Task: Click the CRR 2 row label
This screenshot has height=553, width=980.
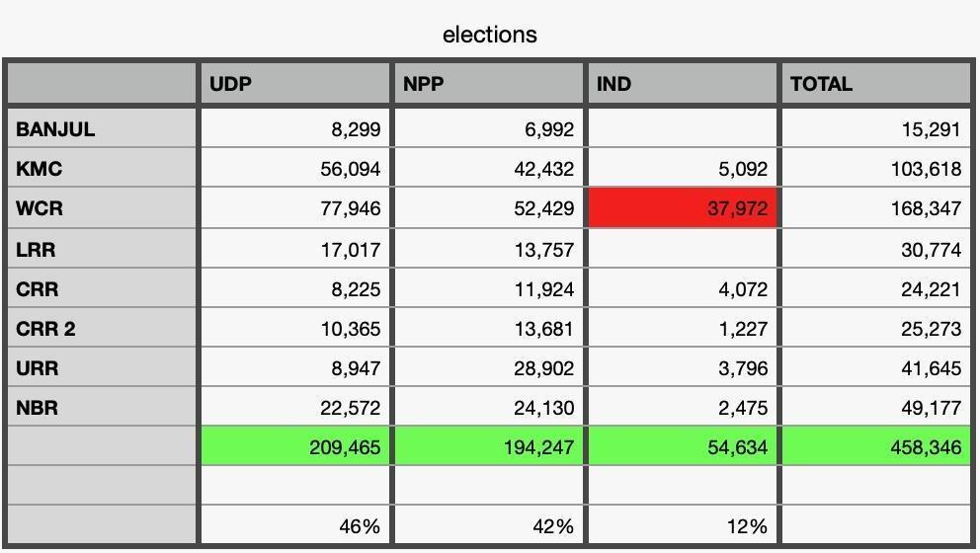Action: pos(101,328)
